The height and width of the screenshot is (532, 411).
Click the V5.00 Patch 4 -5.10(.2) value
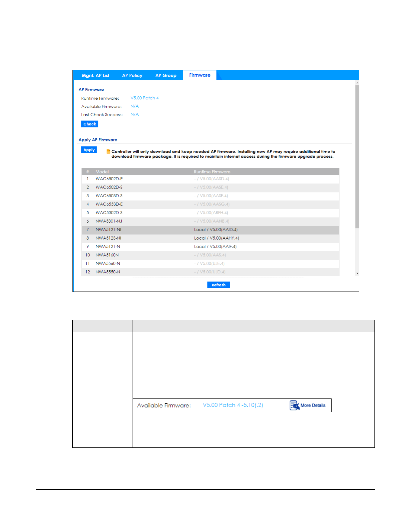tap(233, 405)
